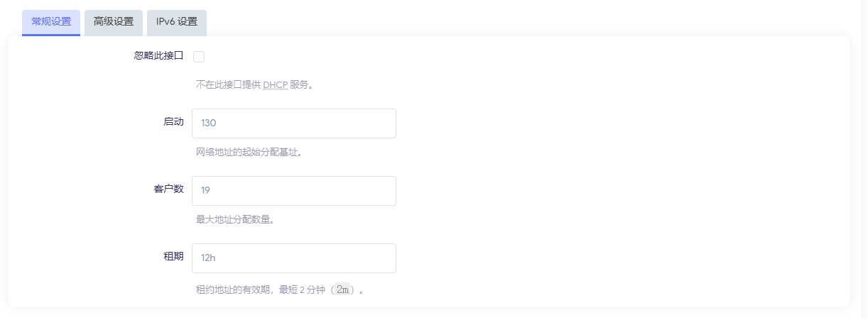
Task: Switch to the 常规设置 tab
Action: pos(51,22)
